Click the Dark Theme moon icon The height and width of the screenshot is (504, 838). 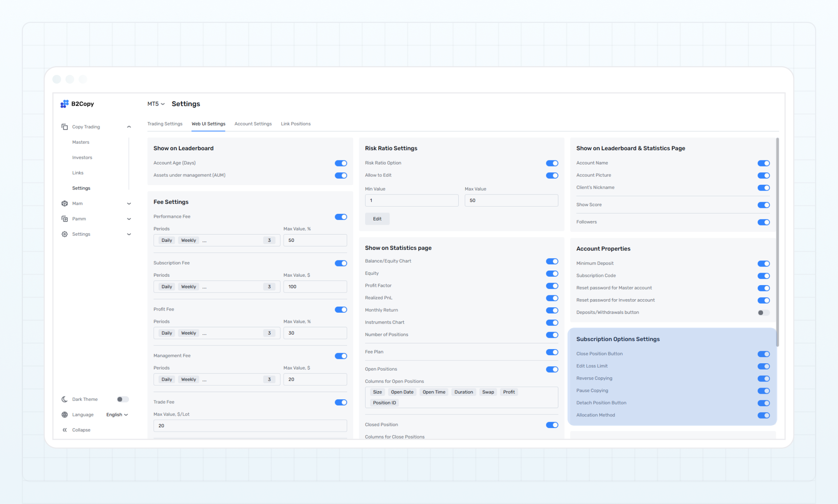pos(65,399)
